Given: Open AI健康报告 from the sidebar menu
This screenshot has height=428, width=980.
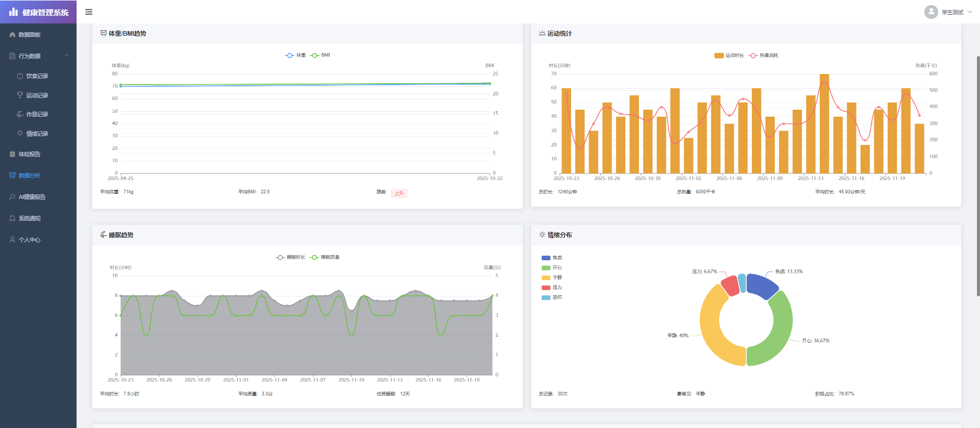Looking at the screenshot, I should (38, 197).
